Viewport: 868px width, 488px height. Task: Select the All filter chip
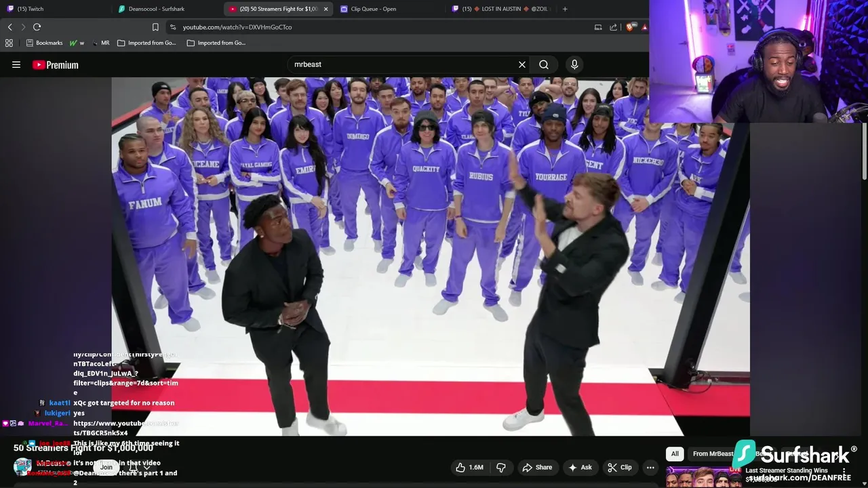pos(675,453)
